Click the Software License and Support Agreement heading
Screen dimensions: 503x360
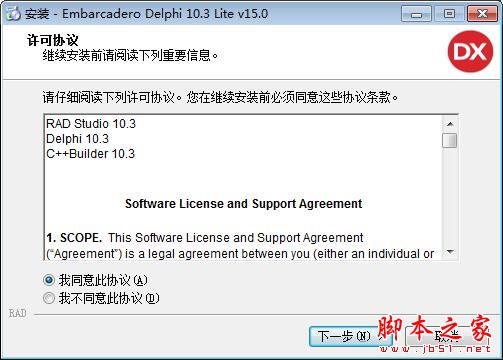pyautogui.click(x=243, y=204)
